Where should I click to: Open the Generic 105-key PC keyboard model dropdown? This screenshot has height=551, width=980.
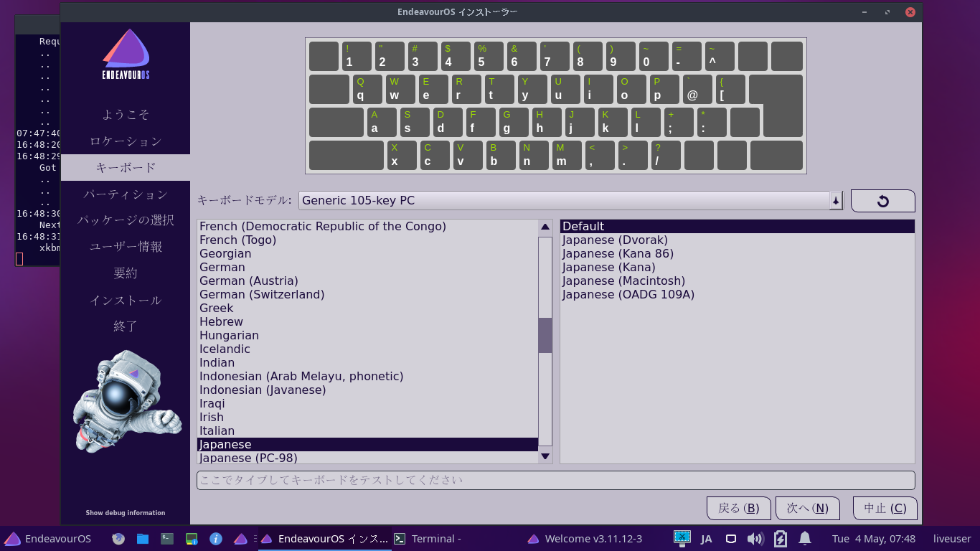click(571, 201)
